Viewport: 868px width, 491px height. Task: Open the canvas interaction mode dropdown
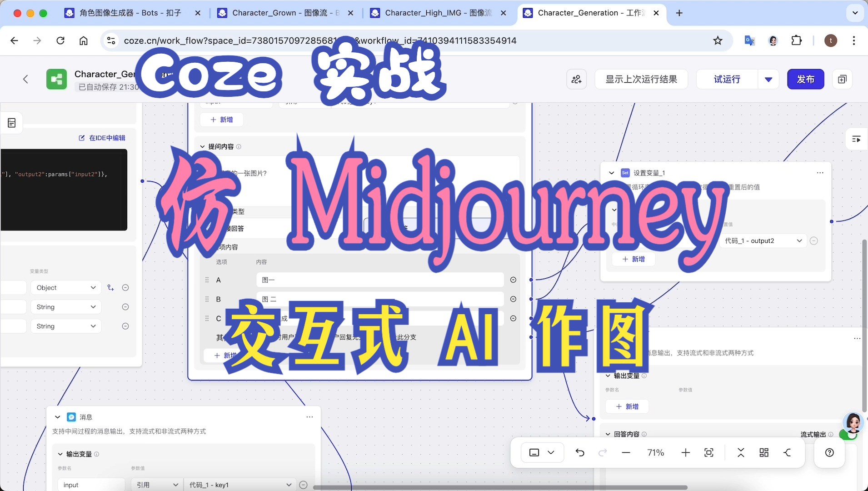542,452
